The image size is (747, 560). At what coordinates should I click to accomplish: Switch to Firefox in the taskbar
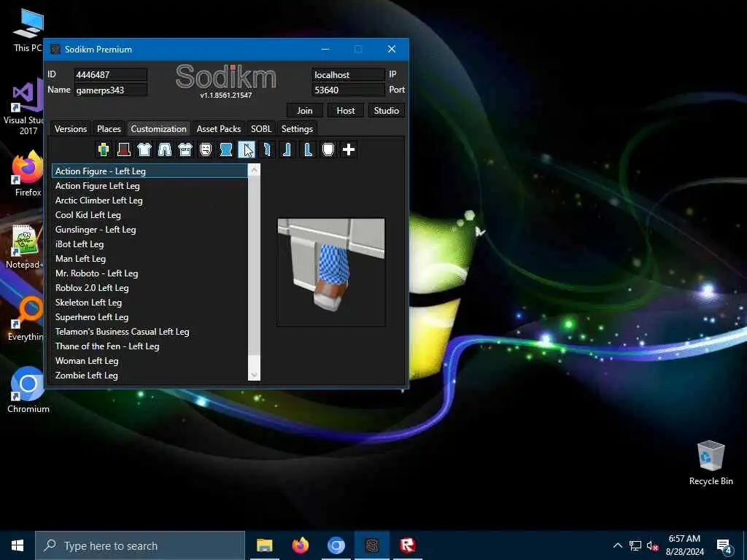point(300,545)
